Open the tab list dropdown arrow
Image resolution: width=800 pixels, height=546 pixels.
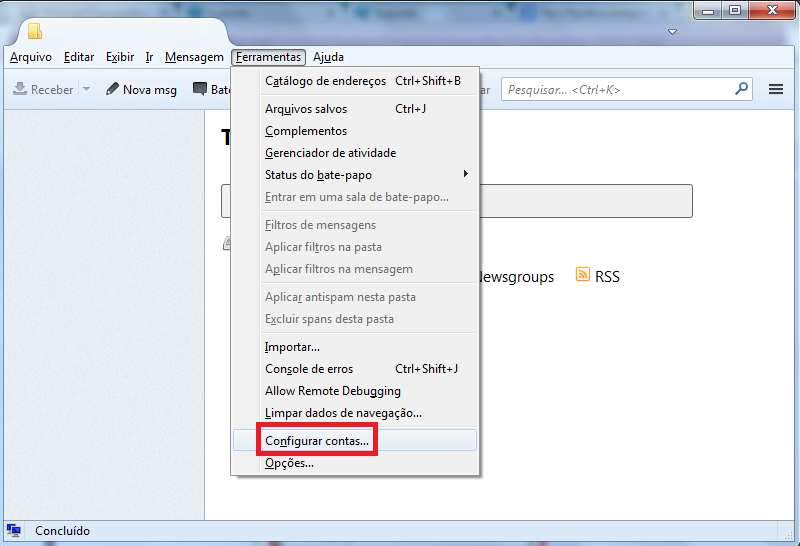coord(672,32)
